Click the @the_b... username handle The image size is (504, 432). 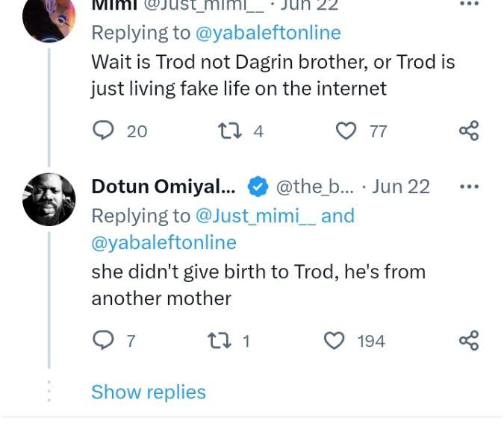(x=314, y=187)
